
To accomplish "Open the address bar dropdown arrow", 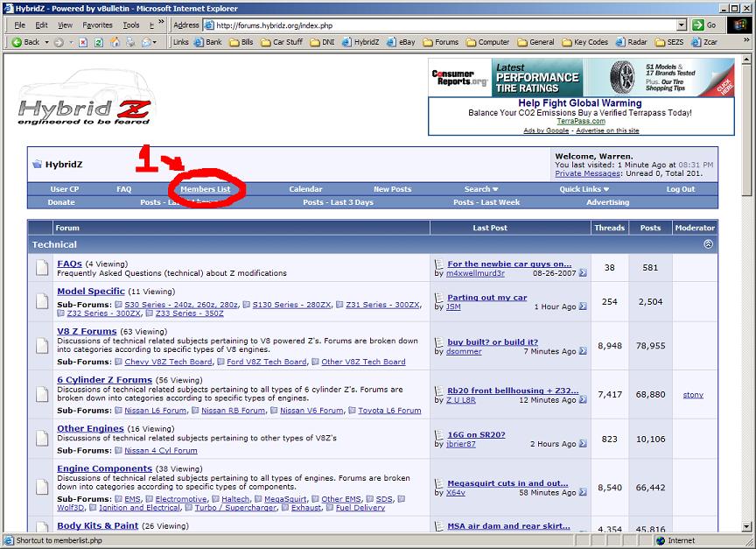I will click(x=682, y=25).
